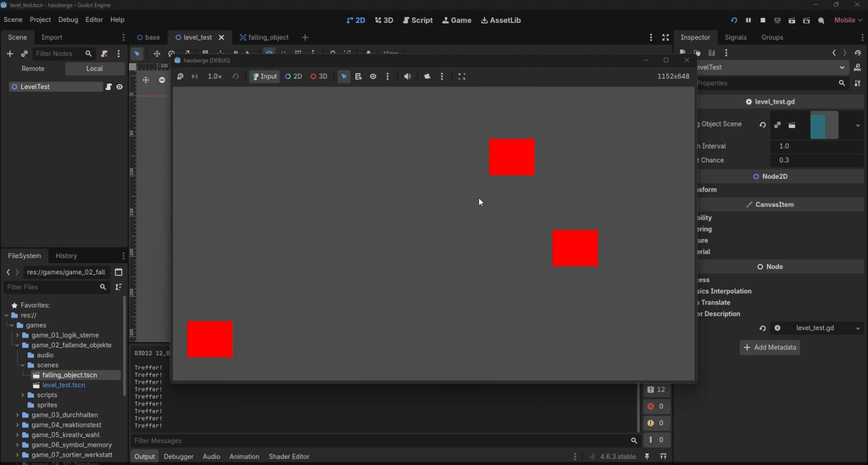Viewport: 868px width, 465px height.
Task: Click the camera override icon in game toolbar
Action: pos(427,76)
